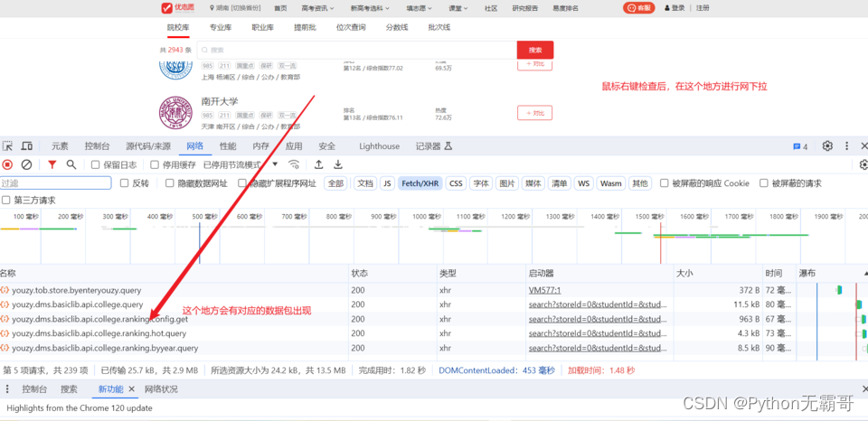Toggle 停用缓存 checkbox
868x421 pixels.
click(155, 164)
